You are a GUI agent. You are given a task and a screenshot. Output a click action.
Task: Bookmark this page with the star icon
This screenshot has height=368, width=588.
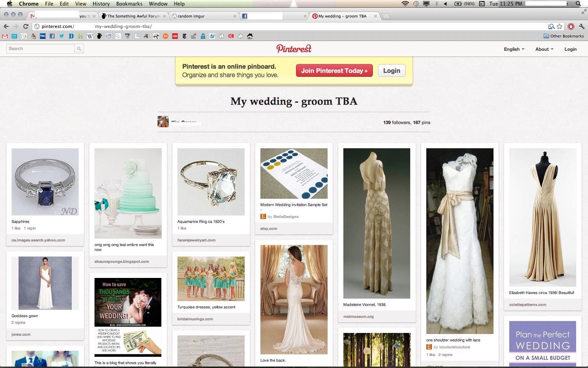(560, 26)
